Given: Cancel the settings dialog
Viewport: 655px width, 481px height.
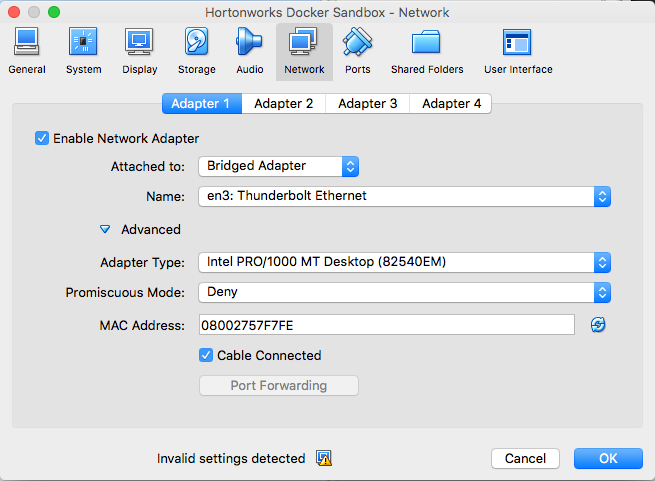Looking at the screenshot, I should pos(525,458).
